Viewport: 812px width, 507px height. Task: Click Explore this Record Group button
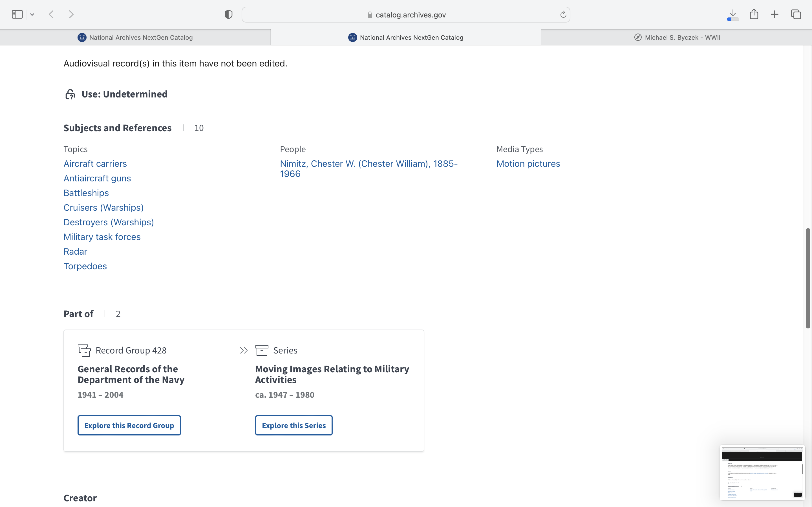[129, 425]
